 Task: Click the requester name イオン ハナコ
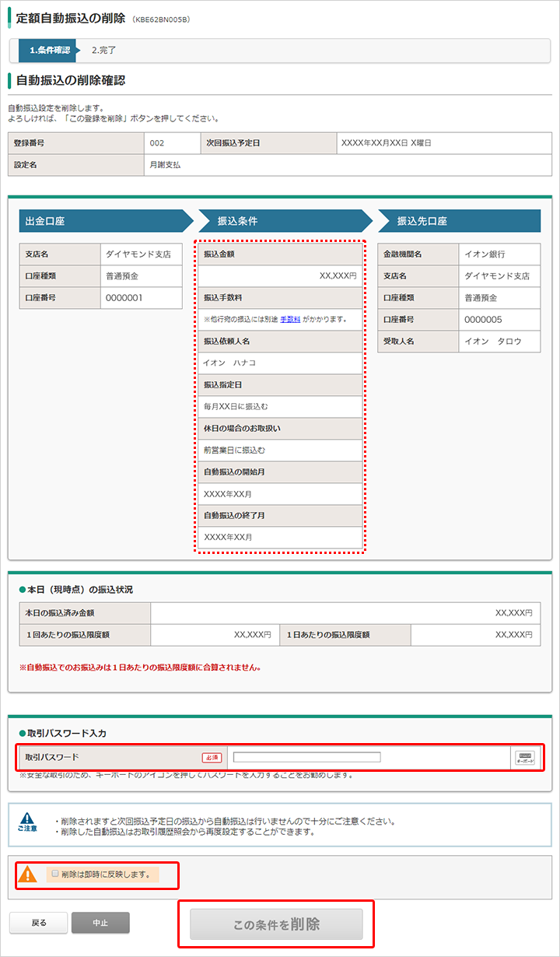(x=229, y=363)
